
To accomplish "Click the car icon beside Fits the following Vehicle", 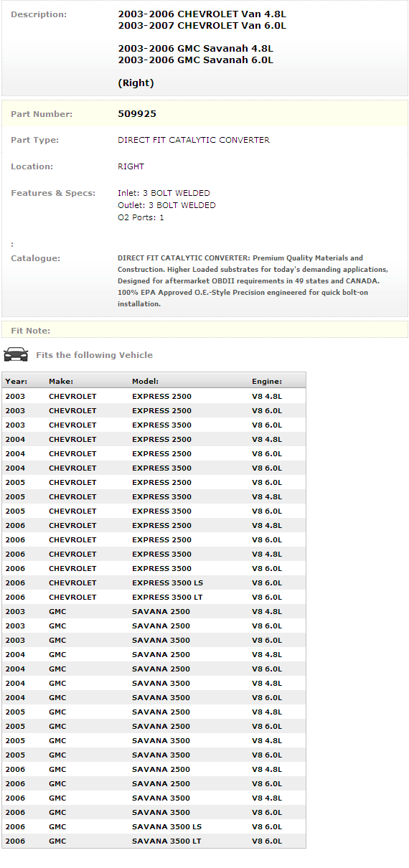I will (x=16, y=354).
